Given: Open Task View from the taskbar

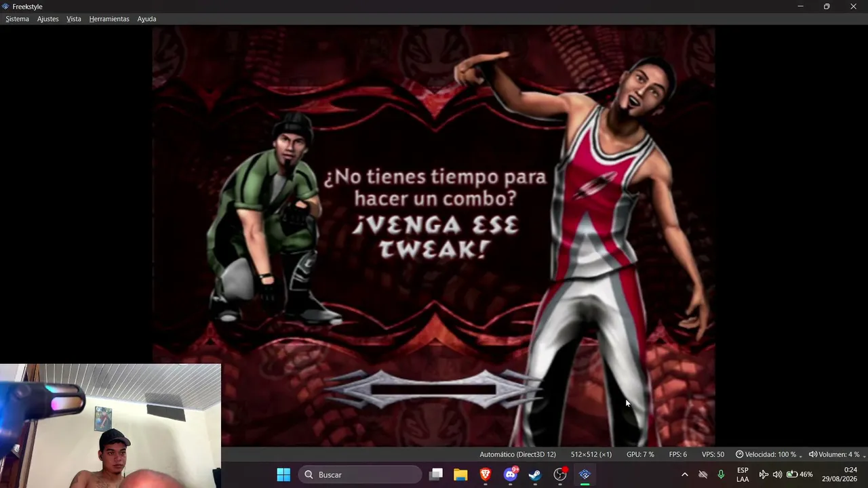Looking at the screenshot, I should tap(436, 474).
